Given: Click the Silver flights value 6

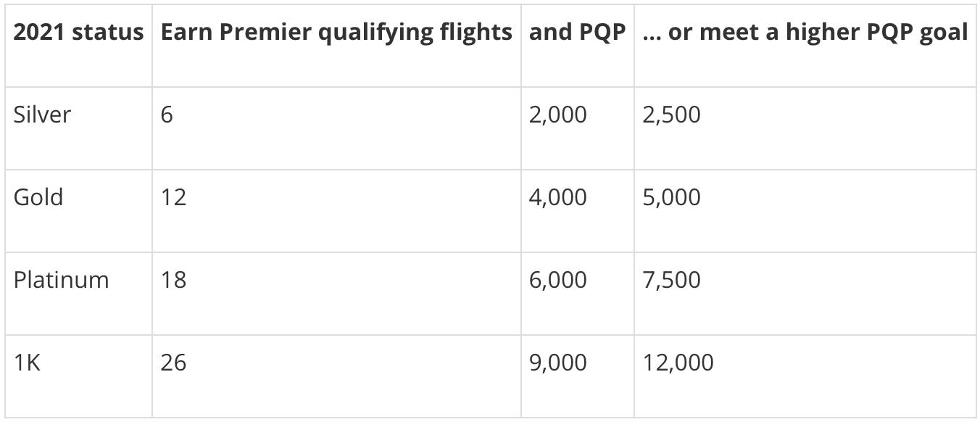Looking at the screenshot, I should coord(167,114).
